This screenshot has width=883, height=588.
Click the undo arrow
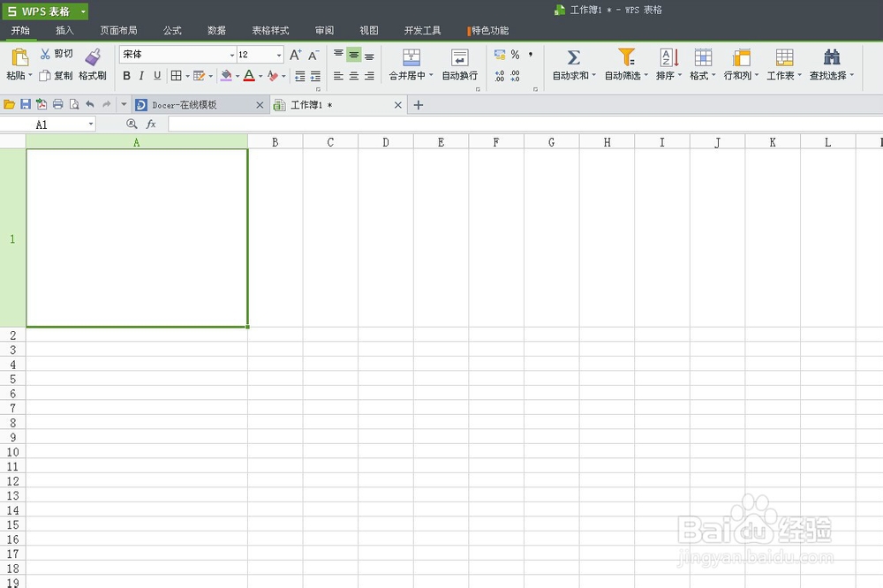[90, 104]
